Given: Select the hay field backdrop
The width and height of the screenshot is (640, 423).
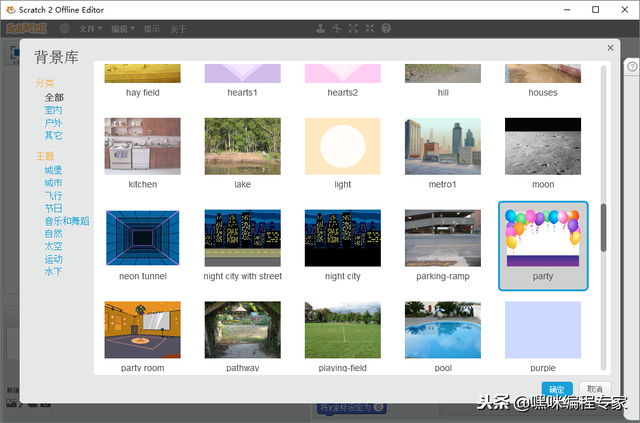Looking at the screenshot, I should click(142, 80).
